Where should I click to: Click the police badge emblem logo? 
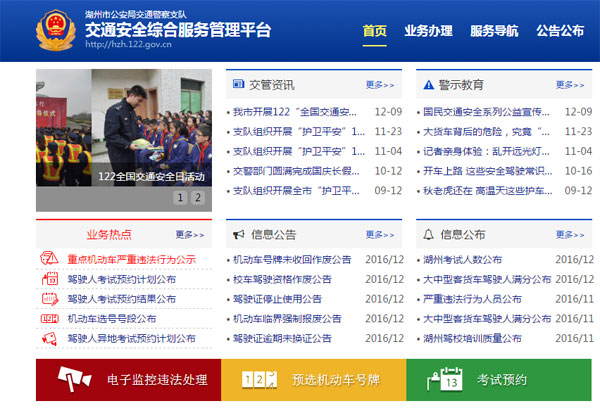56,30
